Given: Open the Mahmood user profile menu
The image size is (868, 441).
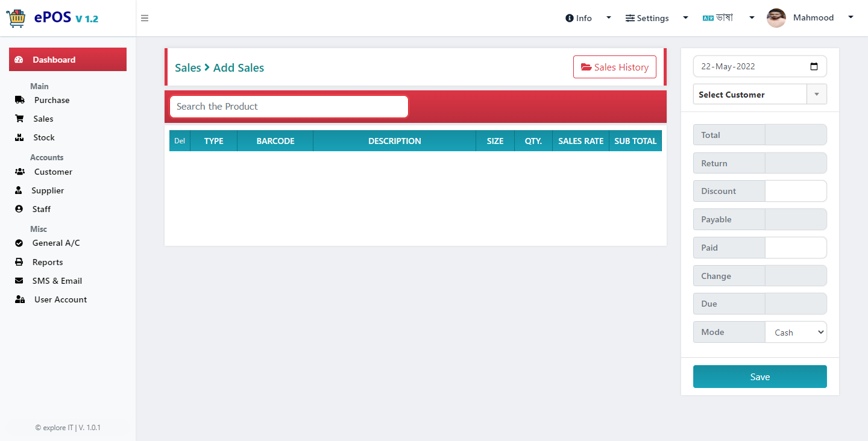Looking at the screenshot, I should [810, 18].
